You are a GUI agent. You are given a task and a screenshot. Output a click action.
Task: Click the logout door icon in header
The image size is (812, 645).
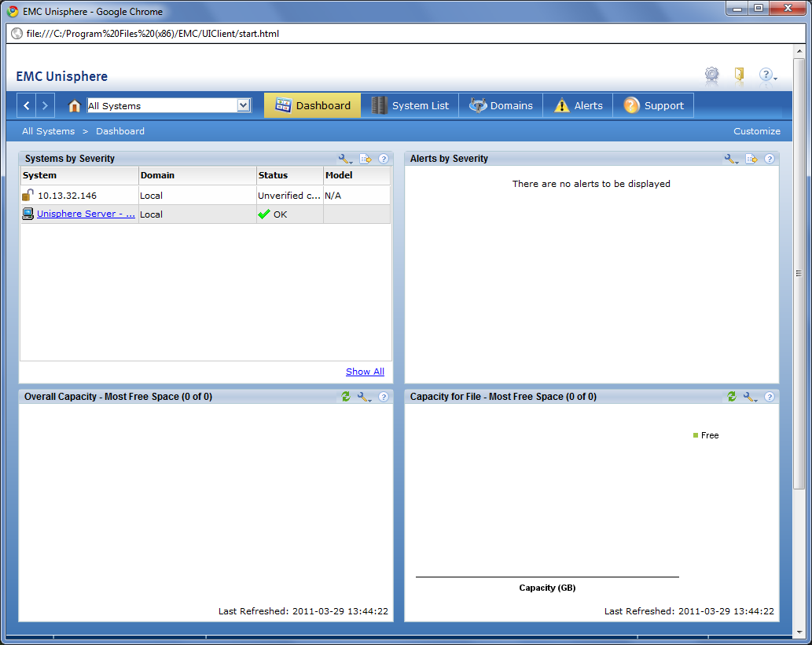point(739,75)
